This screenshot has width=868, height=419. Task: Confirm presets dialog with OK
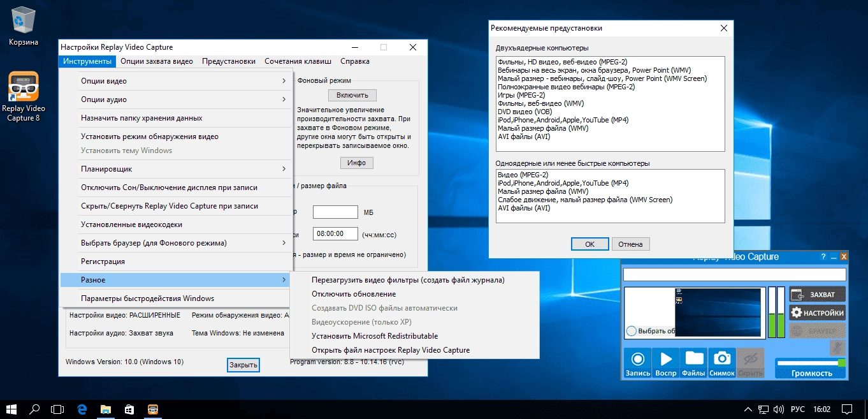pos(590,244)
